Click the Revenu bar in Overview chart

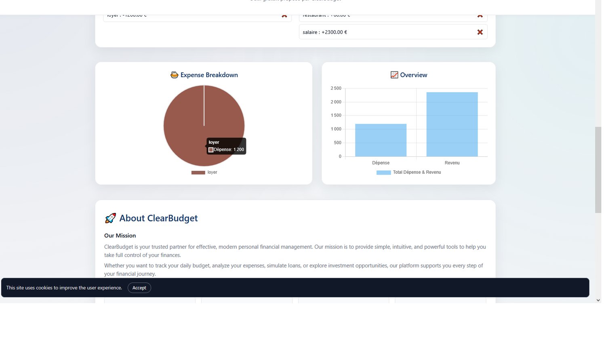[452, 124]
